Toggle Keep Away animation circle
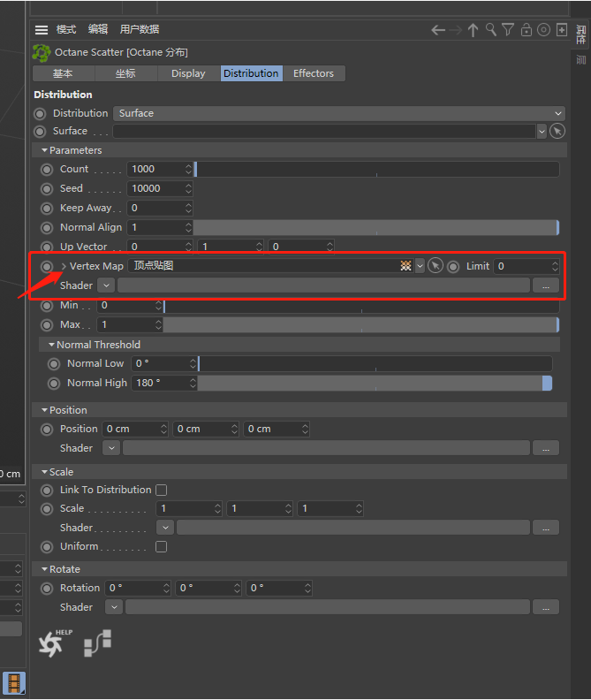Image resolution: width=591 pixels, height=700 pixels. (47, 209)
